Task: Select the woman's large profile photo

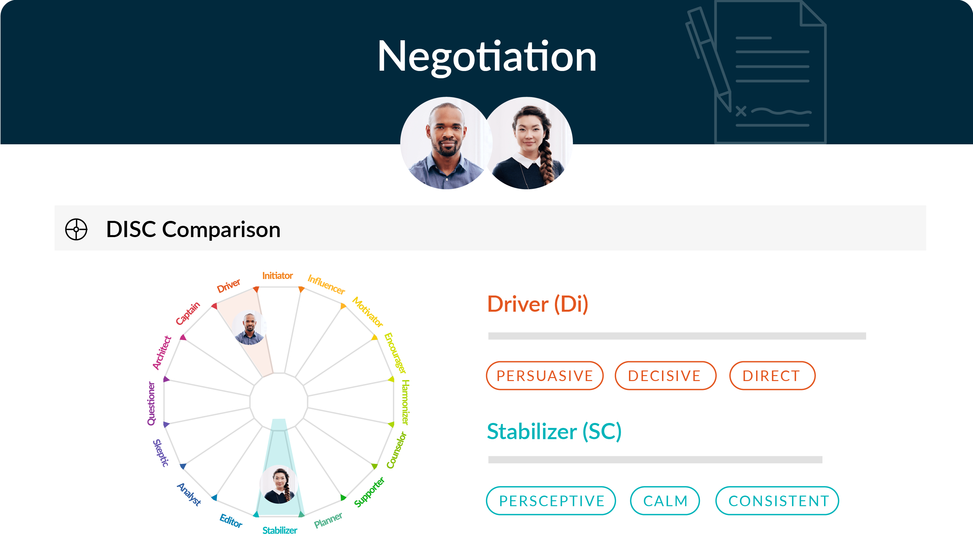Action: click(x=528, y=143)
